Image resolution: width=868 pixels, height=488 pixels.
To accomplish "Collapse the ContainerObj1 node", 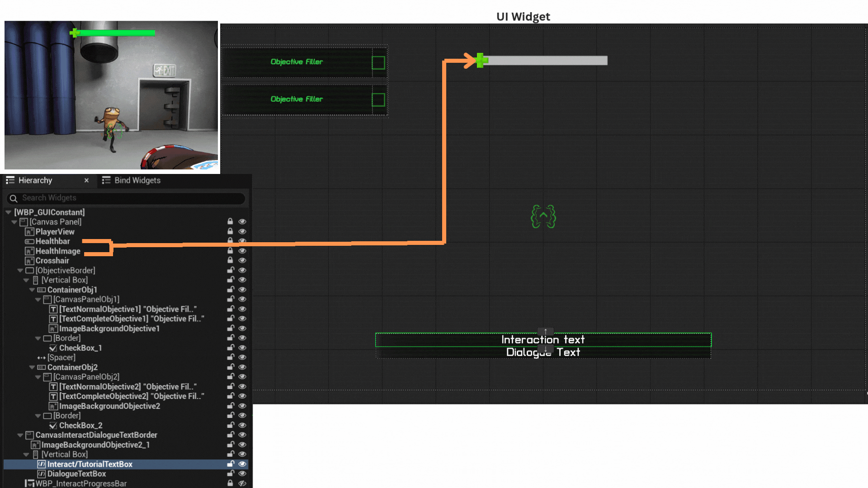I will 32,290.
